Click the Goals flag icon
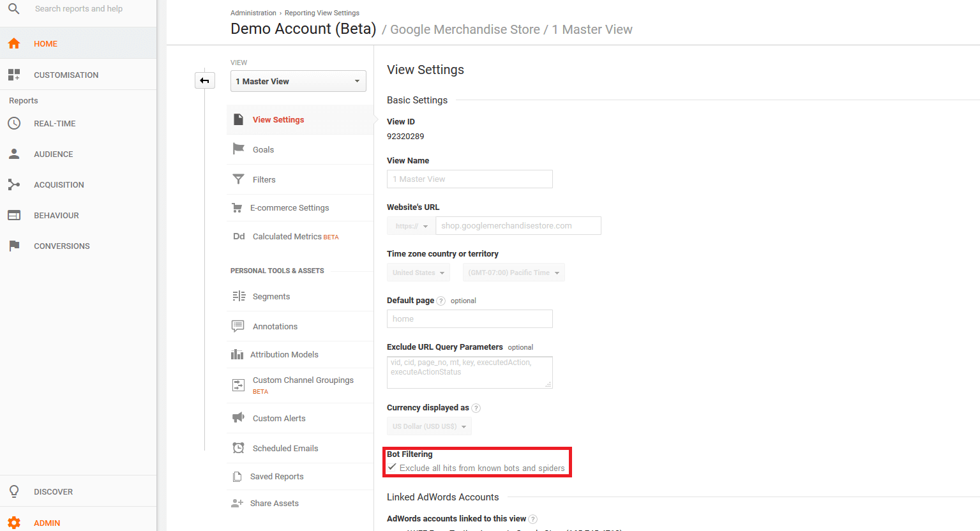Image resolution: width=980 pixels, height=531 pixels. coord(238,149)
